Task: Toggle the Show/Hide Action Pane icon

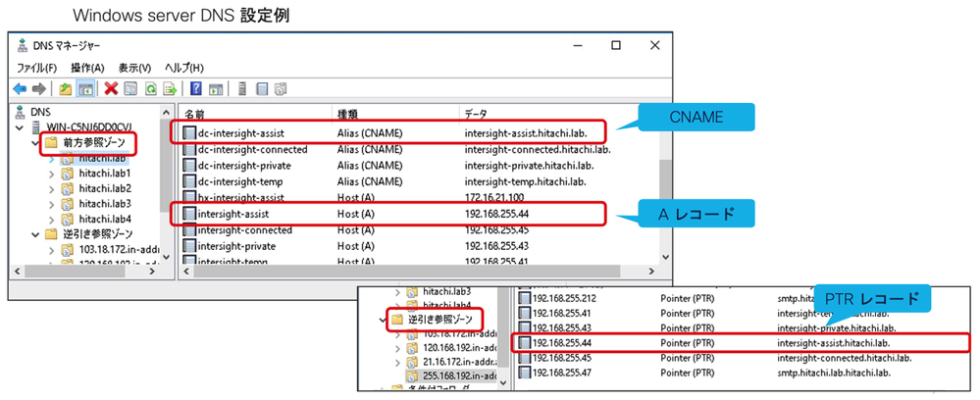Action: click(215, 89)
